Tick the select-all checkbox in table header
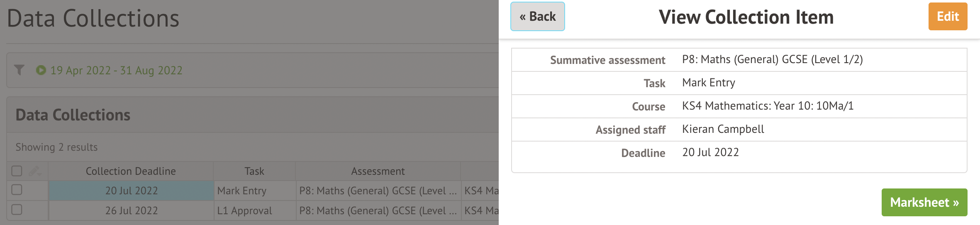This screenshot has height=225, width=980. coord(17,171)
